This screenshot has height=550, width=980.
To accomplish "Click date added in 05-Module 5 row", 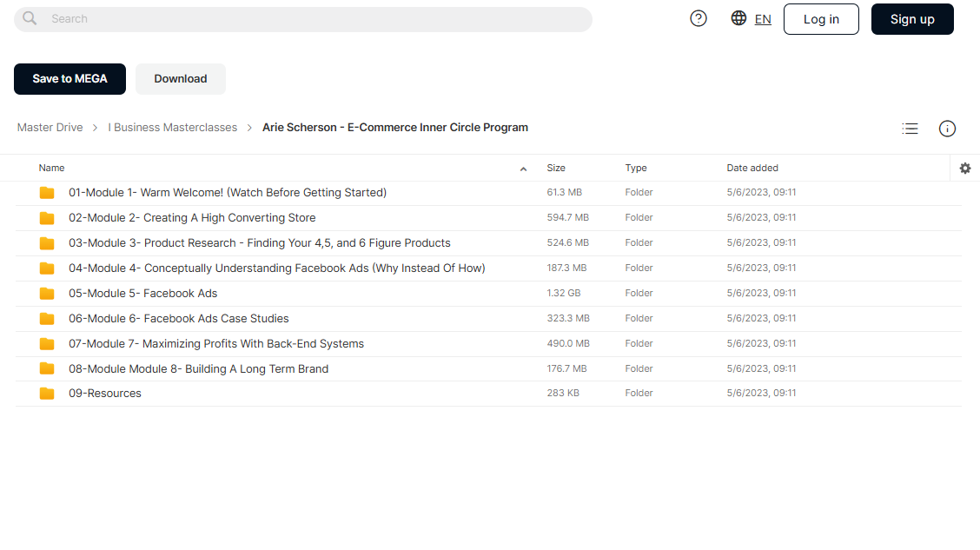I will pos(761,293).
